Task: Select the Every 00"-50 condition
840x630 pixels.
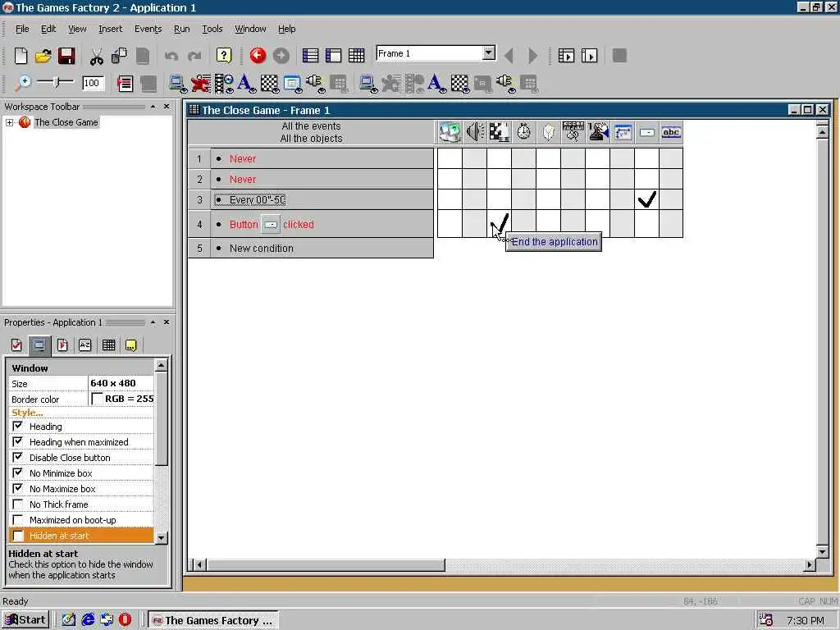Action: [x=257, y=200]
